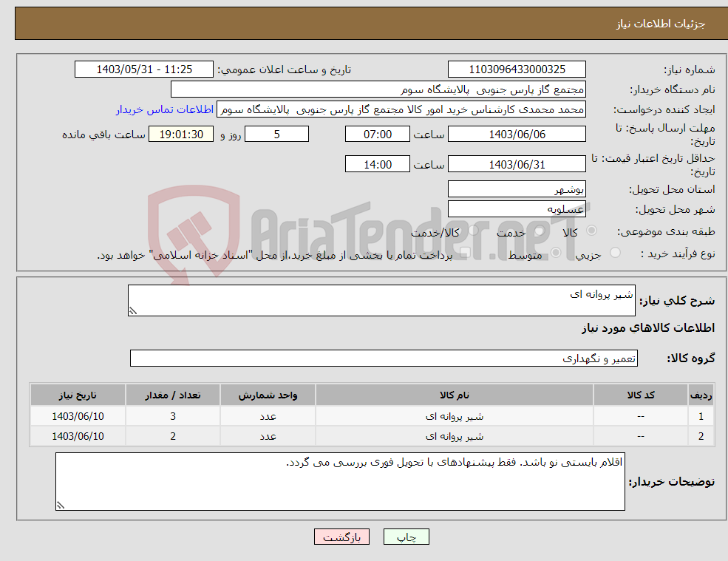
Task: Click the print button (چاپ)
Action: [406, 537]
